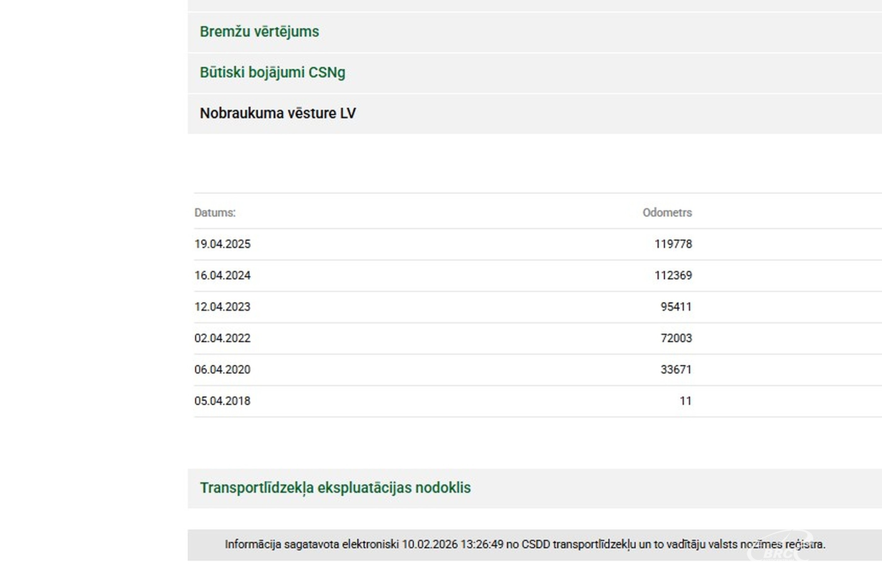Click the Odometrs column header
The image size is (882, 588).
[667, 213]
